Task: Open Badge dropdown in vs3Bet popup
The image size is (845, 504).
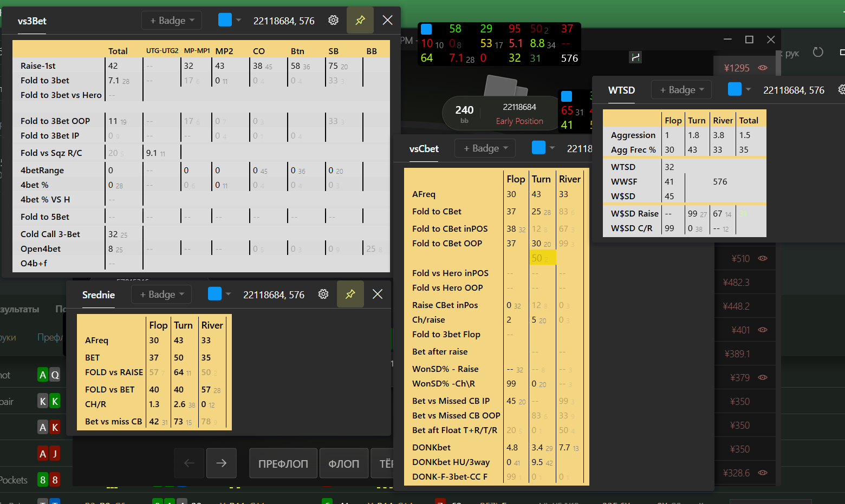Action: pyautogui.click(x=172, y=21)
